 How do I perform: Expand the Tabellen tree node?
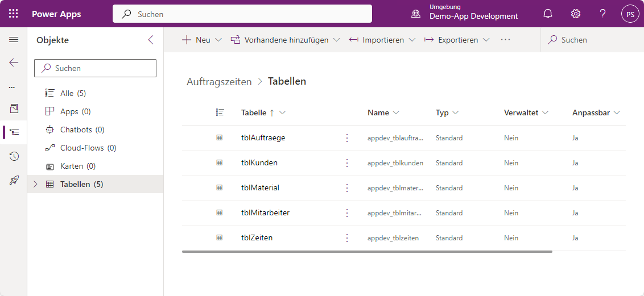[36, 184]
